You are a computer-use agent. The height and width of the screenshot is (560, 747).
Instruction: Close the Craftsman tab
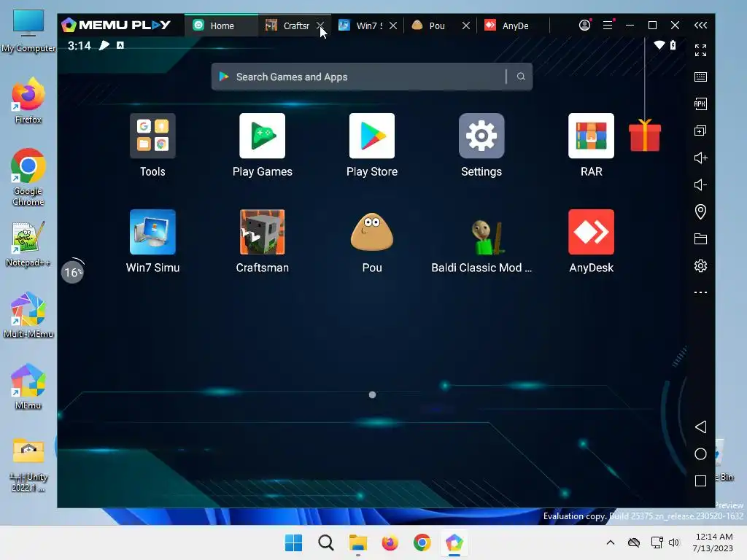320,26
